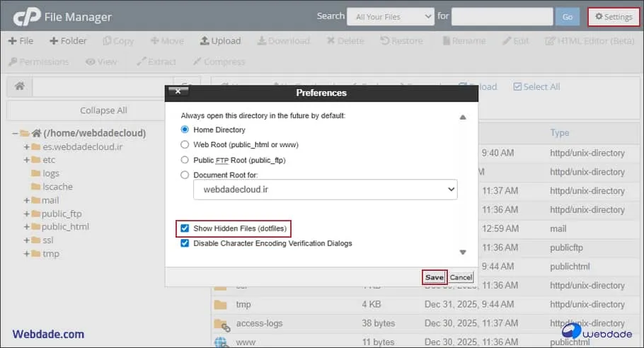Image resolution: width=644 pixels, height=348 pixels.
Task: Expand the ssl folder in tree
Action: pyautogui.click(x=26, y=240)
